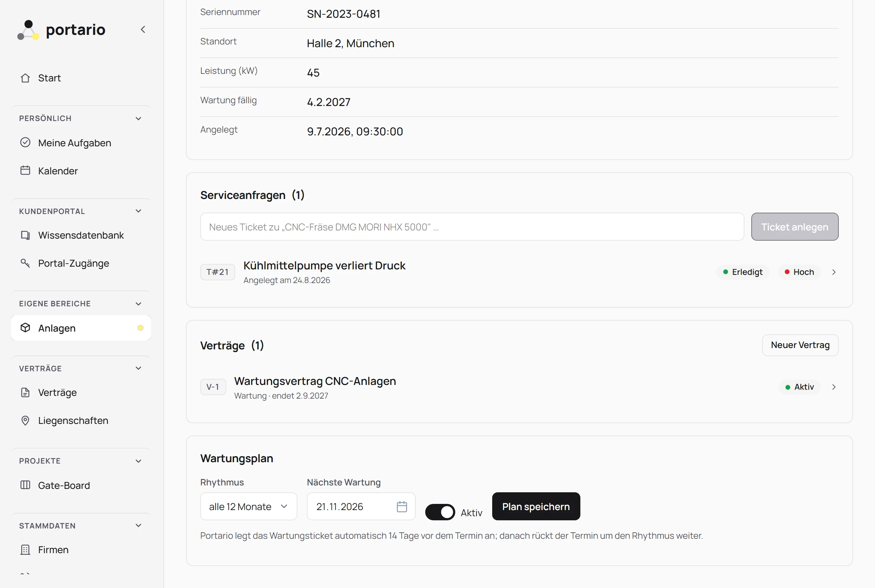875x588 pixels.
Task: Open the Rhythmus dropdown alle 12 Monate
Action: pos(248,506)
